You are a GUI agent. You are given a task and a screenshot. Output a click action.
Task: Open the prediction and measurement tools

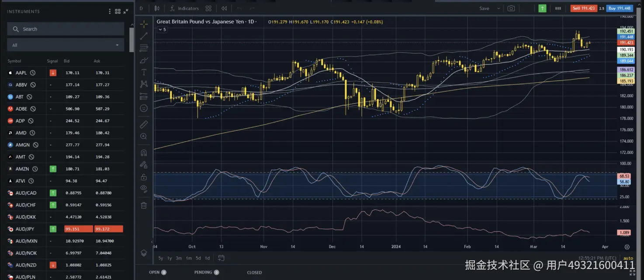[144, 96]
